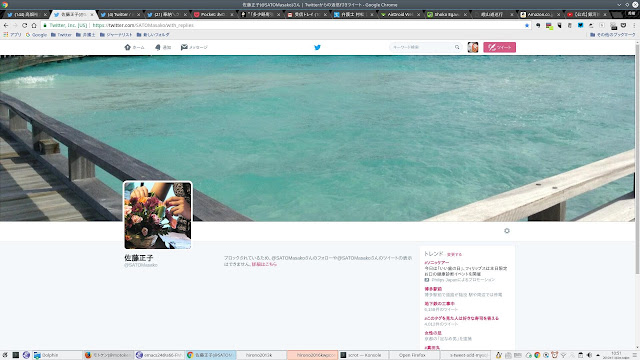
Task: Switch to the Pocket browser tab
Action: tap(213, 14)
